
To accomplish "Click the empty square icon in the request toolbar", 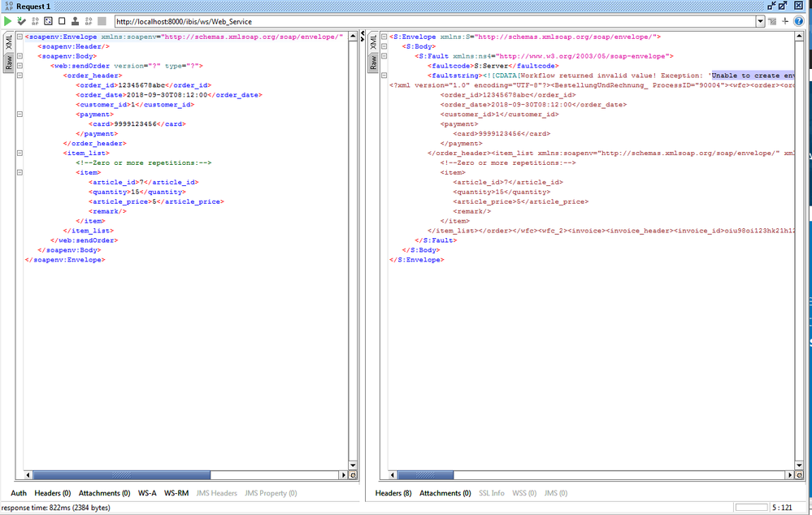I will pyautogui.click(x=62, y=20).
